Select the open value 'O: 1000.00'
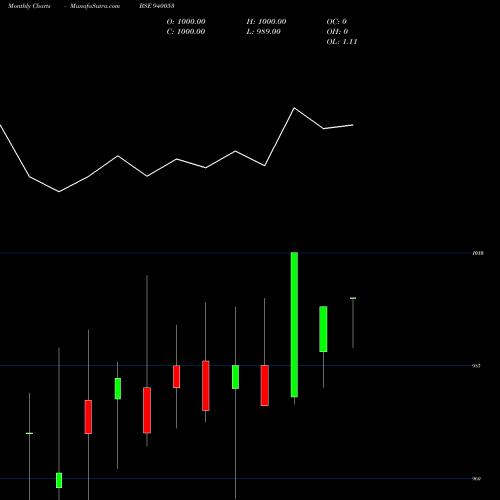The image size is (500, 500). click(186, 22)
